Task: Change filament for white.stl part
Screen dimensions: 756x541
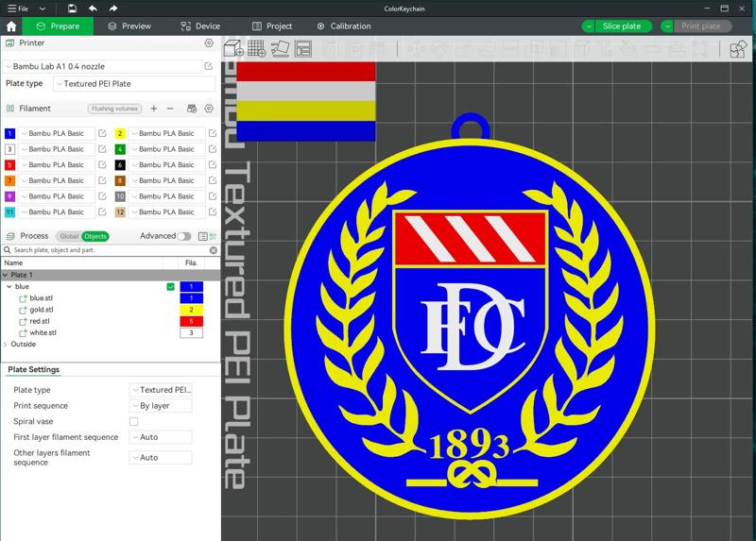Action: [x=192, y=333]
